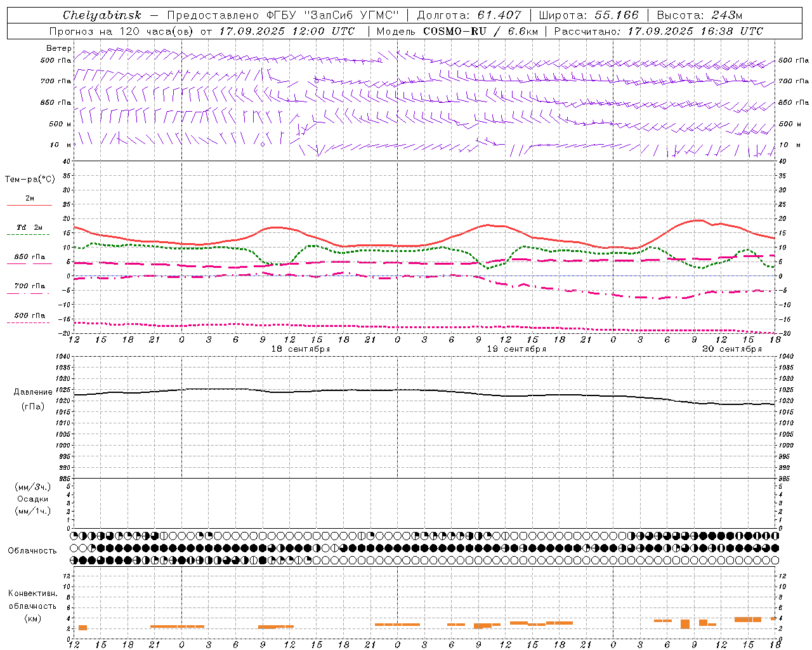This screenshot has width=812, height=650.
Task: Click the Долгота: 61.407 value
Action: pyautogui.click(x=469, y=15)
